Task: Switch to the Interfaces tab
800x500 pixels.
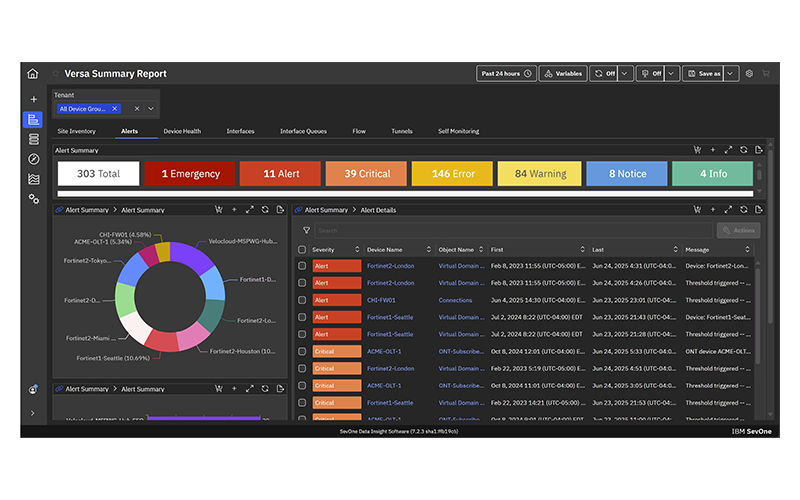Action: [240, 131]
